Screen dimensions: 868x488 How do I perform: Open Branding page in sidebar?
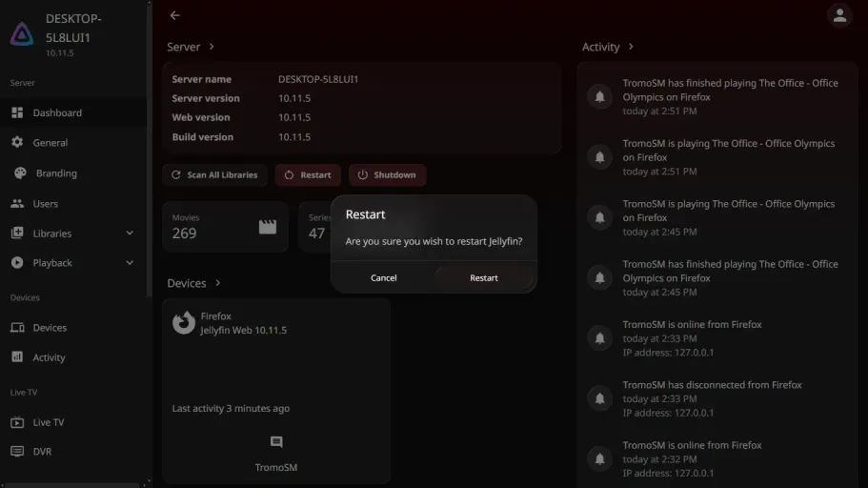73,173
